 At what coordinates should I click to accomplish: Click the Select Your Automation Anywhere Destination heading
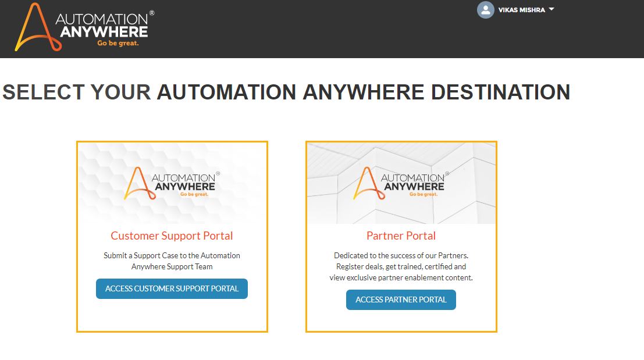pyautogui.click(x=286, y=92)
